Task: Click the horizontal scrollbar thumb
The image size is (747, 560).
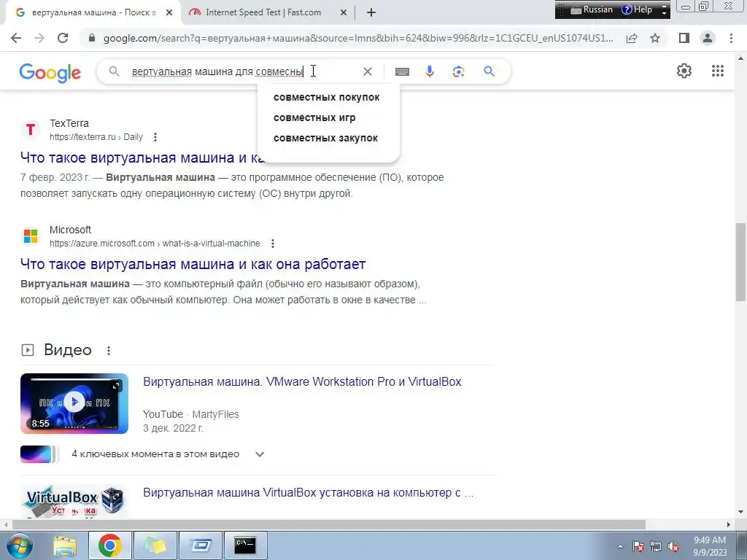Action: [329, 524]
